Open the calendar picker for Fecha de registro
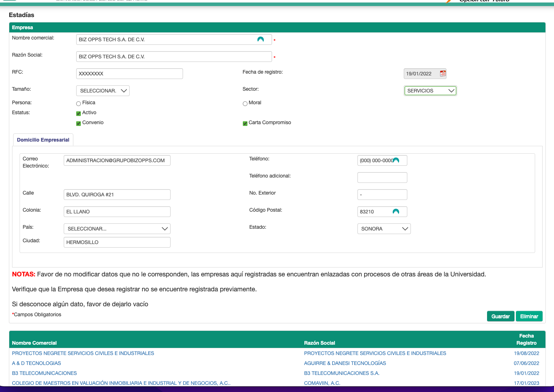Viewport: 554px width, 392px height. click(443, 74)
